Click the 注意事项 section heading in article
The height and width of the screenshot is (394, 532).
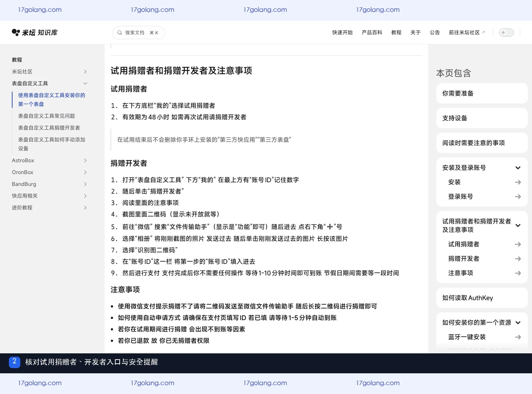(125, 290)
